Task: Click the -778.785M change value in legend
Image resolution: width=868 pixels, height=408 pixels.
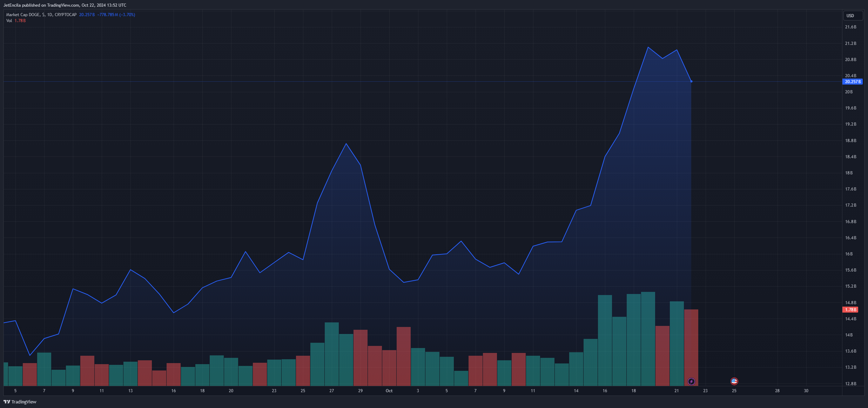Action: pyautogui.click(x=108, y=15)
